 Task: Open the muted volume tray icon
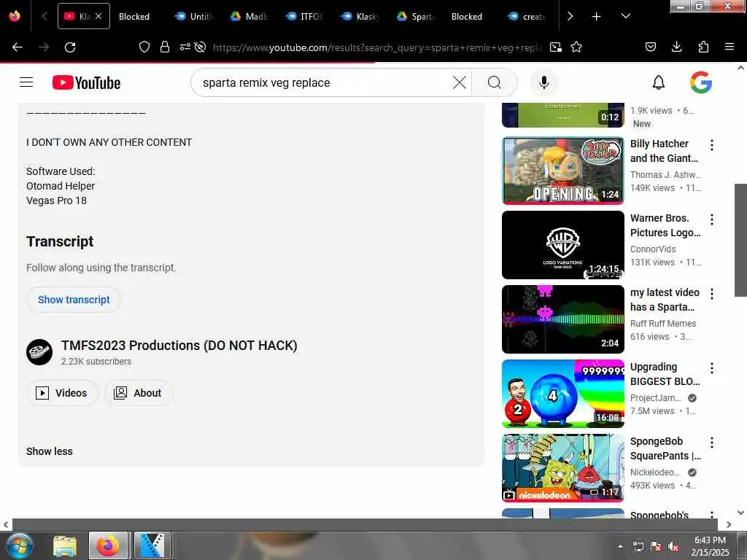click(673, 547)
